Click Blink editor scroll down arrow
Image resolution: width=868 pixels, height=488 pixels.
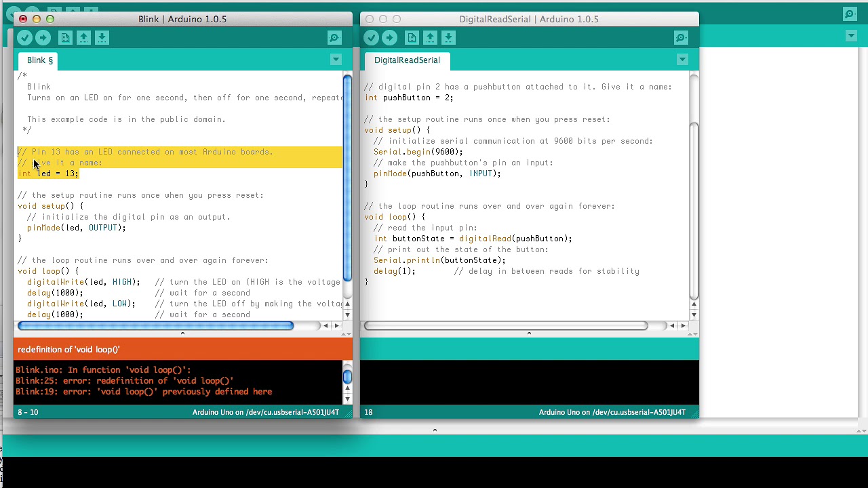pyautogui.click(x=348, y=315)
